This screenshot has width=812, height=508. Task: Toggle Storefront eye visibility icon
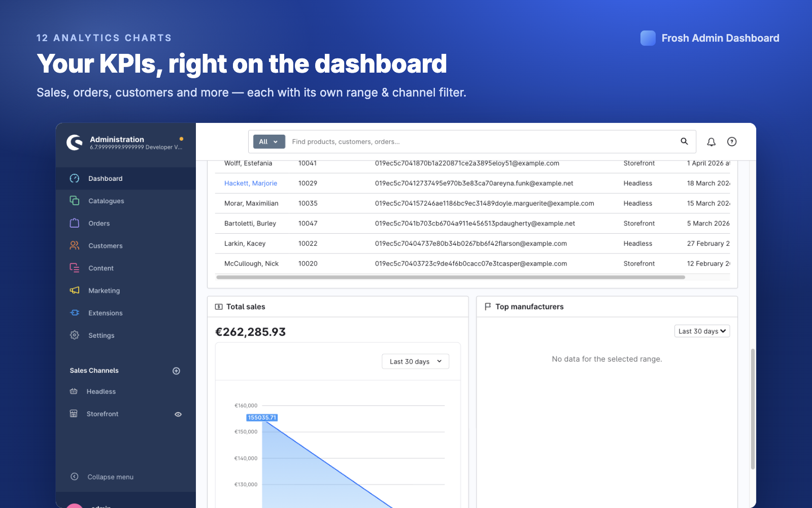pyautogui.click(x=178, y=414)
